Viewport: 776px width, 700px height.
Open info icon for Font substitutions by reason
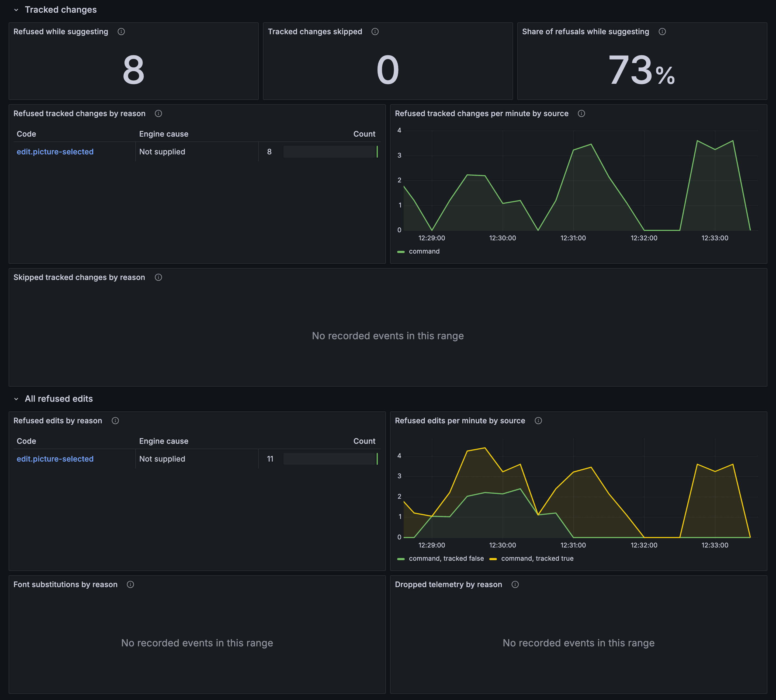tap(130, 585)
